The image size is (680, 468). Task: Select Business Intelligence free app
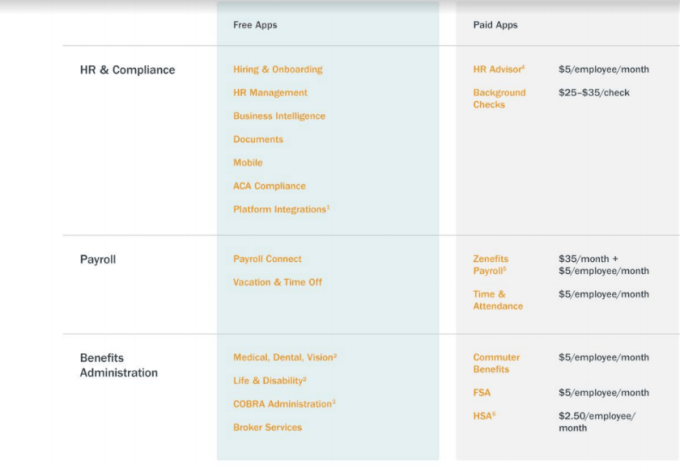pos(279,116)
